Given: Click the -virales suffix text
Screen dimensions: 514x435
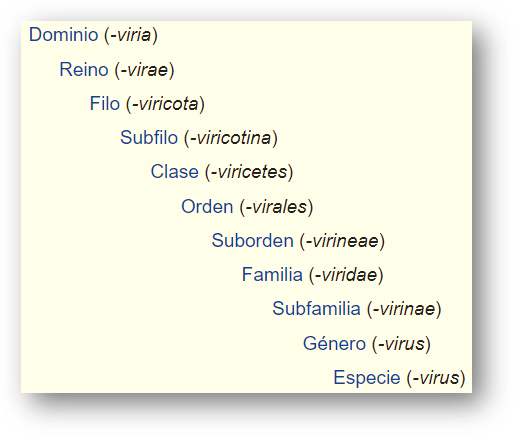Looking at the screenshot, I should click(276, 207).
